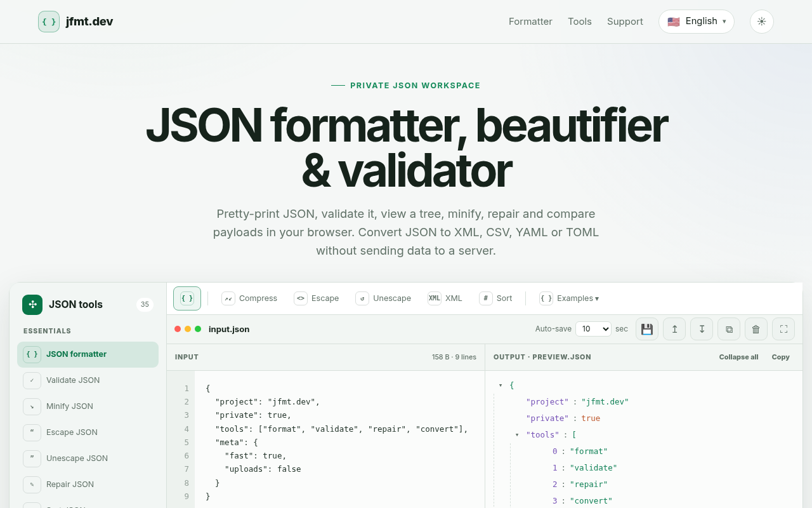
Task: Open the Tools link in header
Action: point(580,22)
